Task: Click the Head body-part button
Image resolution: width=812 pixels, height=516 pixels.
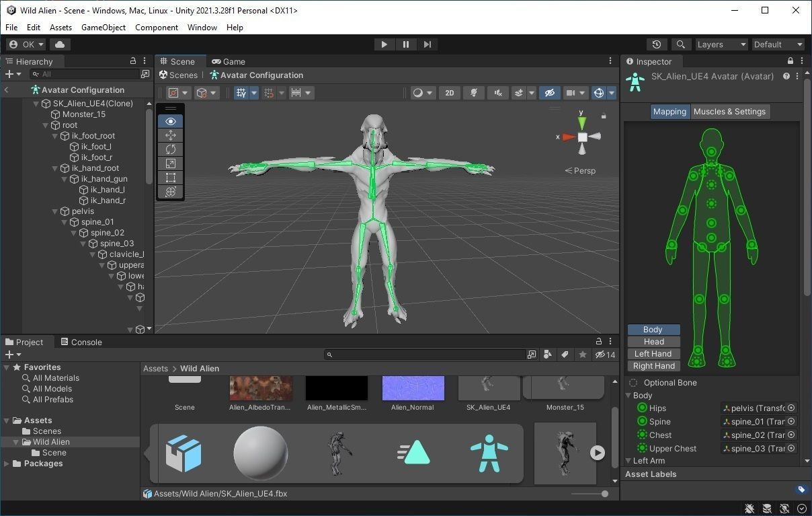Action: 653,342
